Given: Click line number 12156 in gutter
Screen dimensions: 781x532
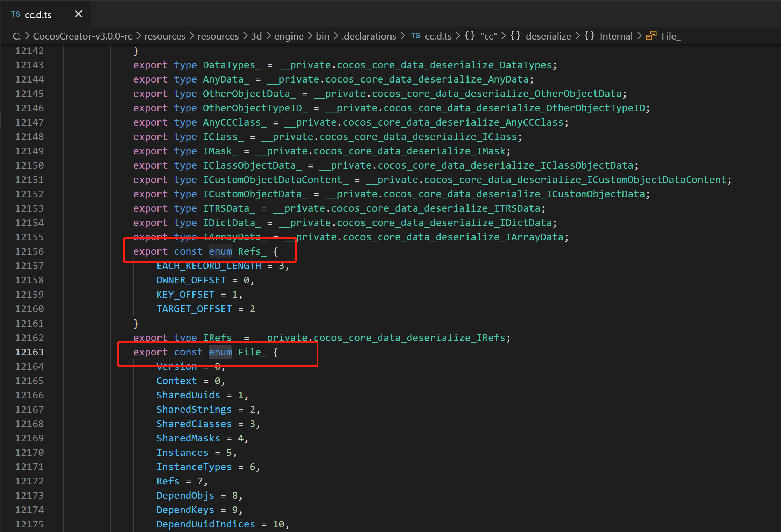Looking at the screenshot, I should tap(29, 251).
